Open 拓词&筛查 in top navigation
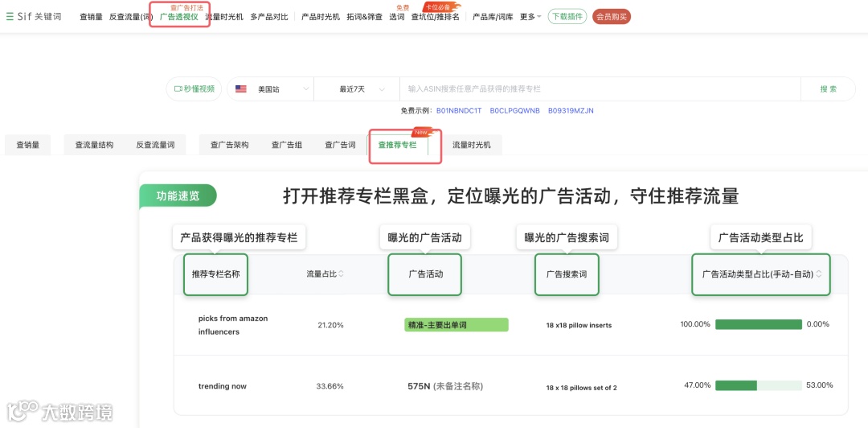 [364, 17]
